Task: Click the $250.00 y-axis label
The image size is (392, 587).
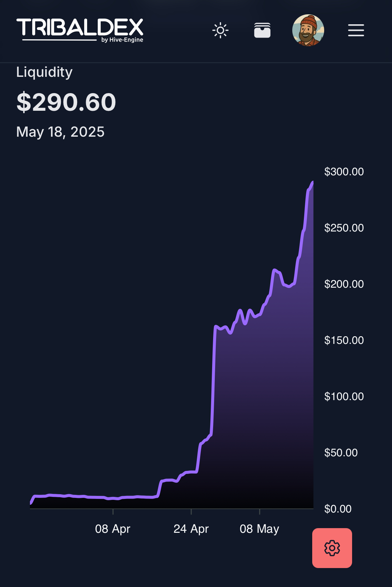Action: [344, 228]
